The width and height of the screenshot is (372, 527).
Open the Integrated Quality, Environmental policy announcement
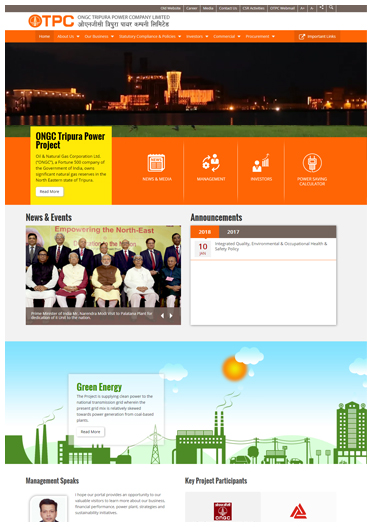[271, 246]
